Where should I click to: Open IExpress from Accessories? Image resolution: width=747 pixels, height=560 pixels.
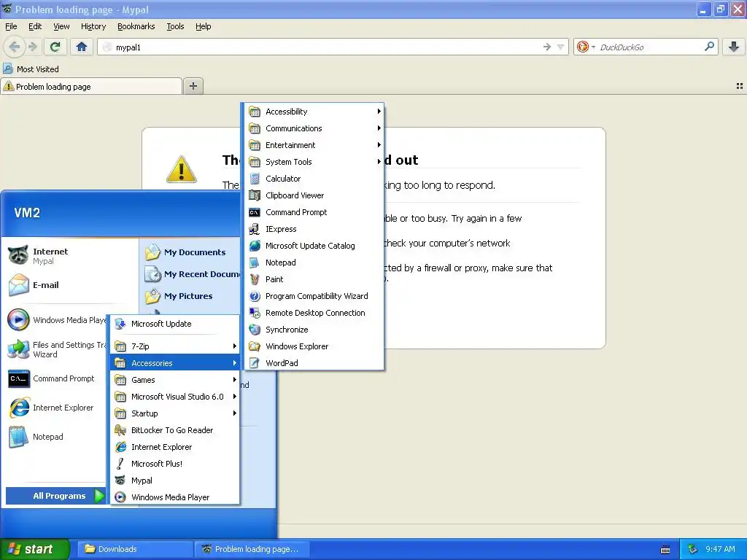(314, 229)
